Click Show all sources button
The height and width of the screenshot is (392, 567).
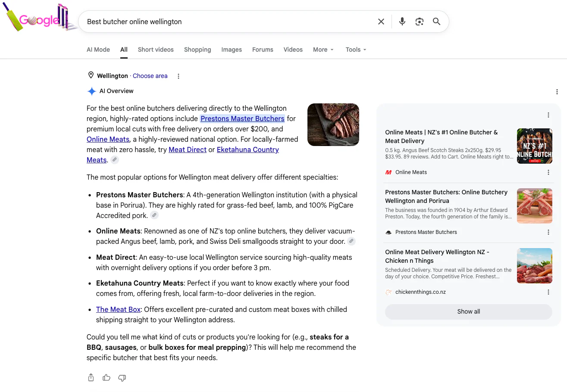(x=468, y=311)
